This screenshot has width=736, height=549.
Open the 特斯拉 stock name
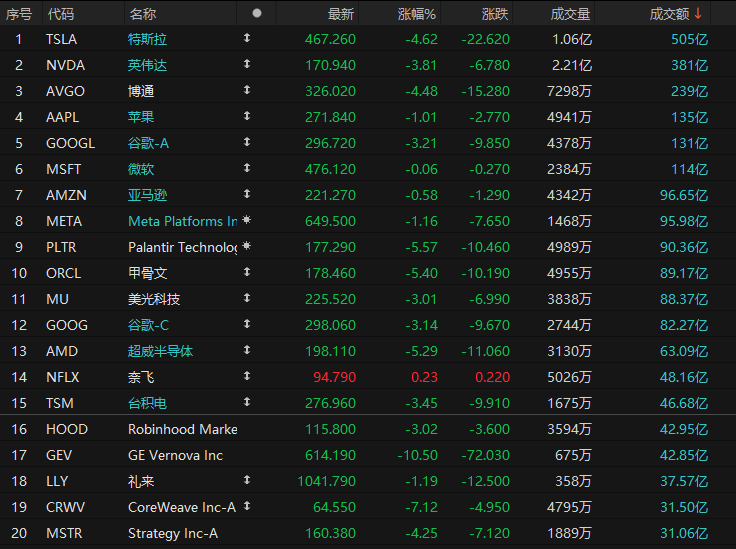(x=147, y=39)
